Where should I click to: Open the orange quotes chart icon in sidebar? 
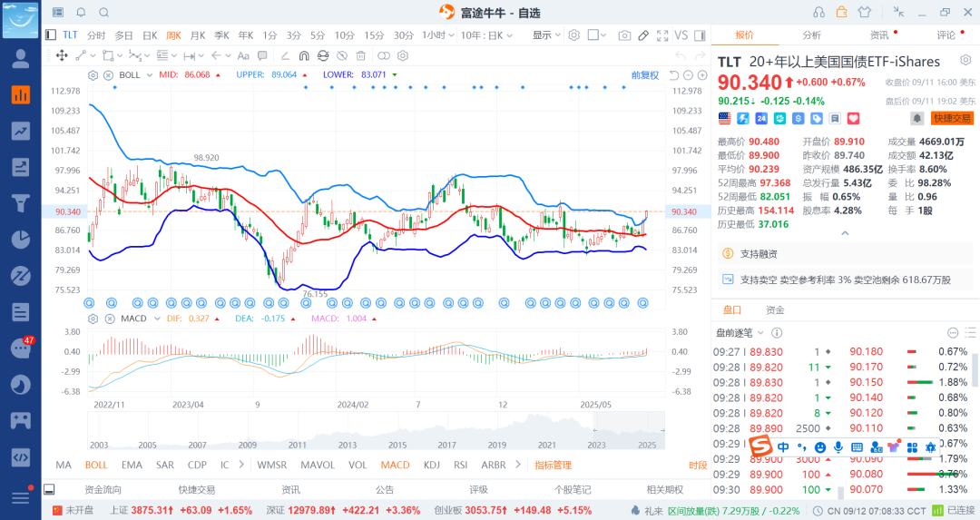click(21, 95)
